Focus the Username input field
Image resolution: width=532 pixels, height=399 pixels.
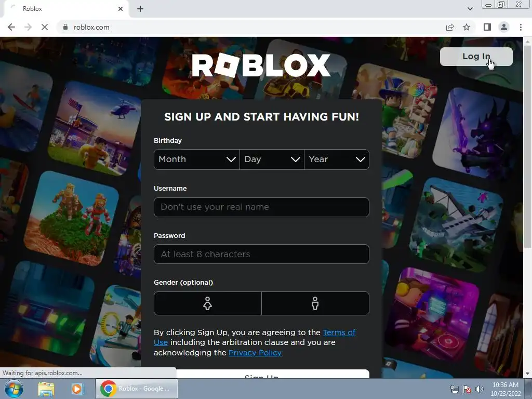261,207
